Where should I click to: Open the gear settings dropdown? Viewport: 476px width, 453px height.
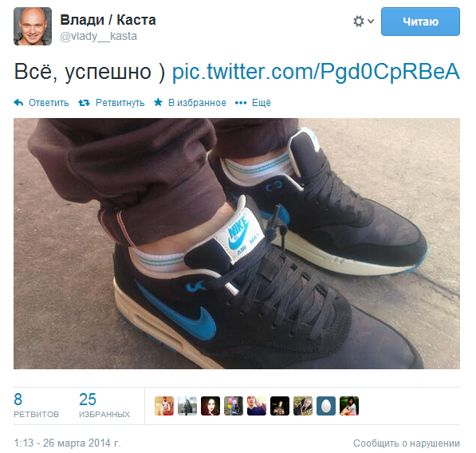(363, 22)
